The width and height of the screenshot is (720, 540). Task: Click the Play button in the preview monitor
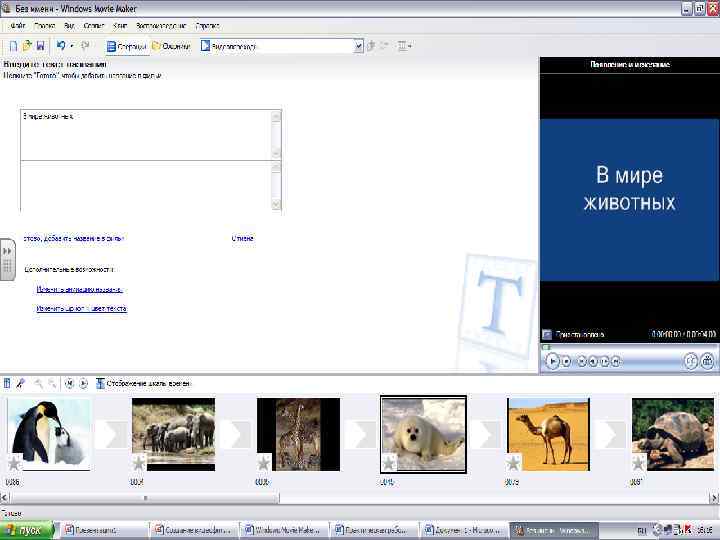pyautogui.click(x=552, y=361)
